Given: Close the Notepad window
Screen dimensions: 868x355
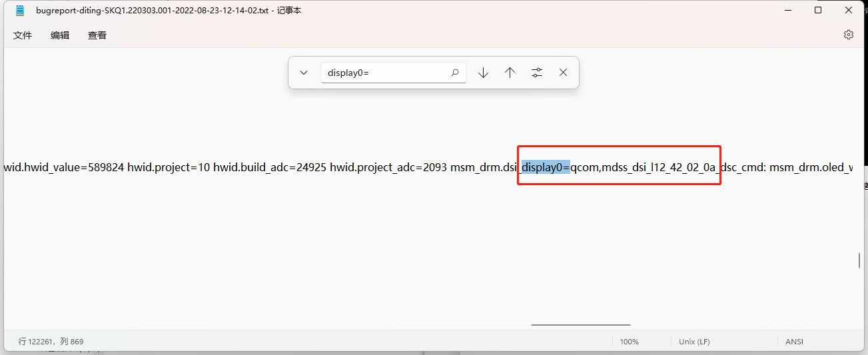Looking at the screenshot, I should pyautogui.click(x=849, y=11).
